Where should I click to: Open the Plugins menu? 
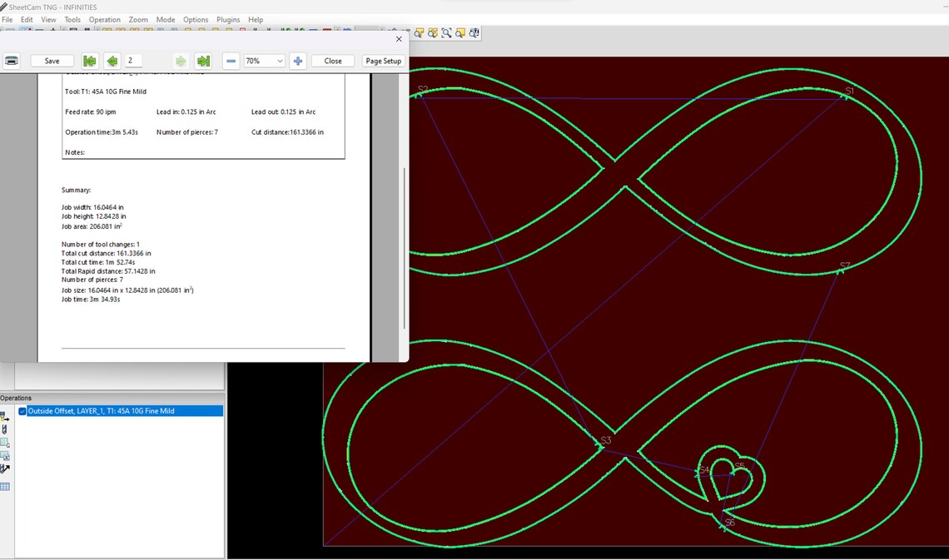click(x=228, y=19)
